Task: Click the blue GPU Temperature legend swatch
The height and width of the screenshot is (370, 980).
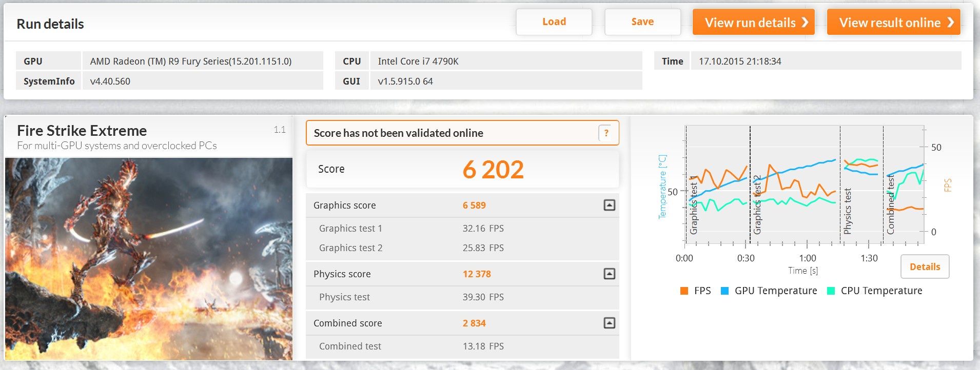Action: pos(724,291)
